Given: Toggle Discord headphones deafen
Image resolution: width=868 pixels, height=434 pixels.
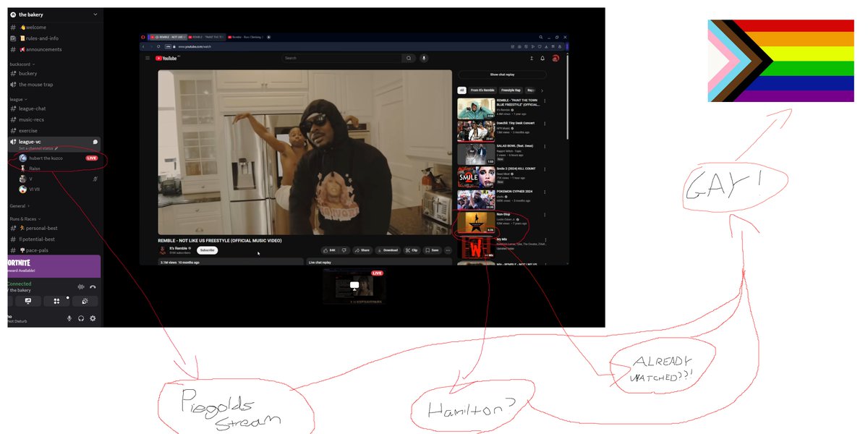Looking at the screenshot, I should (x=81, y=318).
